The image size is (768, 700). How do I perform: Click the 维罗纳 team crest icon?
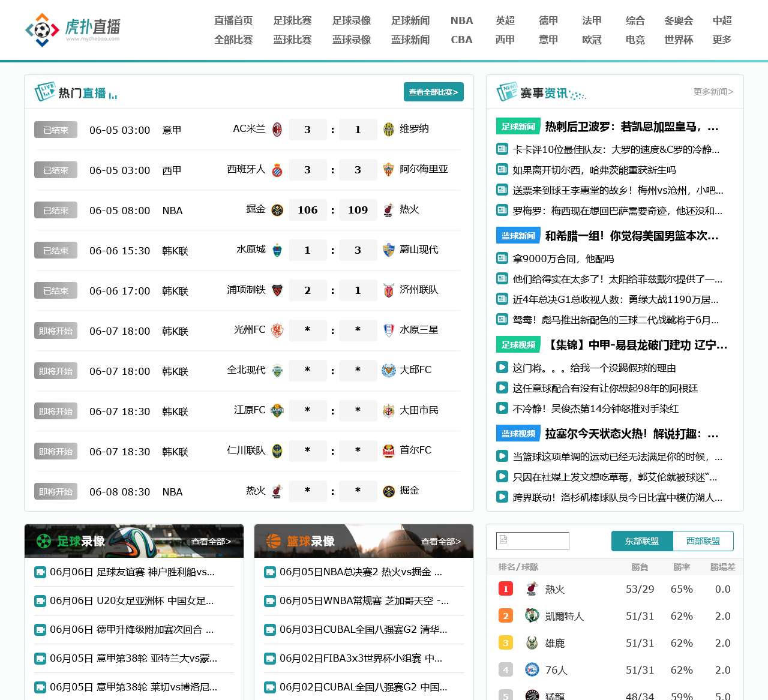click(x=389, y=129)
